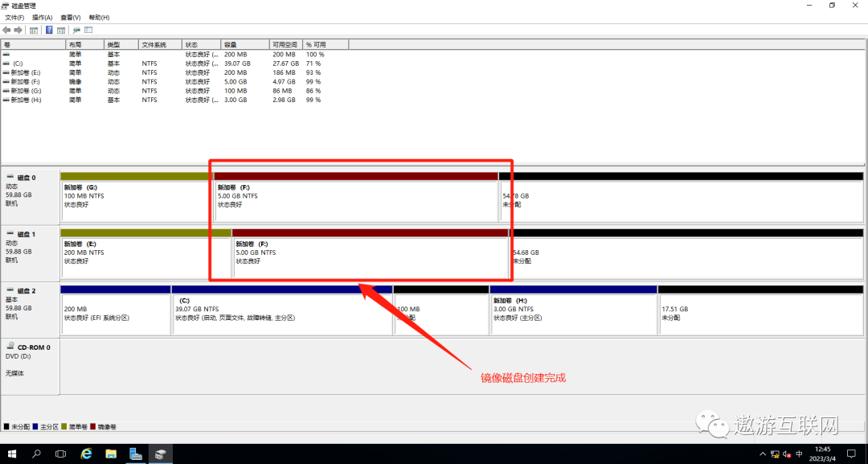Viewport: 868px width, 464px height.
Task: Click the last toolbar icon with list view
Action: point(88,30)
